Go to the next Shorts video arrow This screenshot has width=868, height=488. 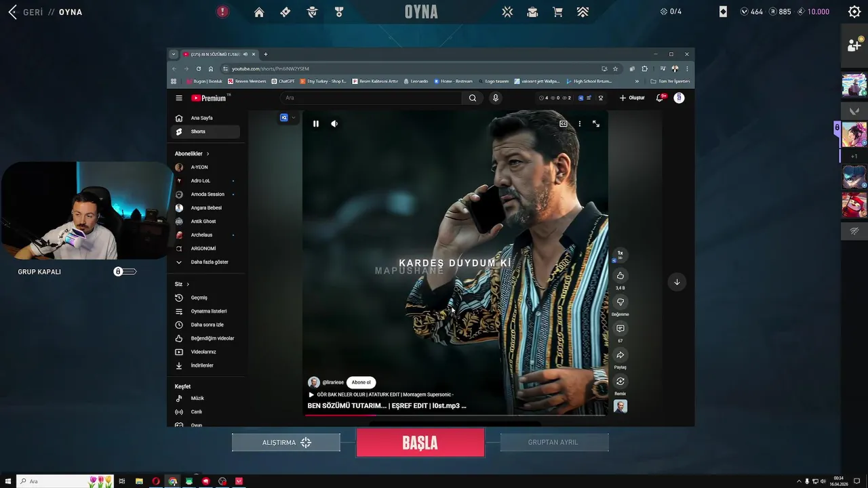point(676,282)
